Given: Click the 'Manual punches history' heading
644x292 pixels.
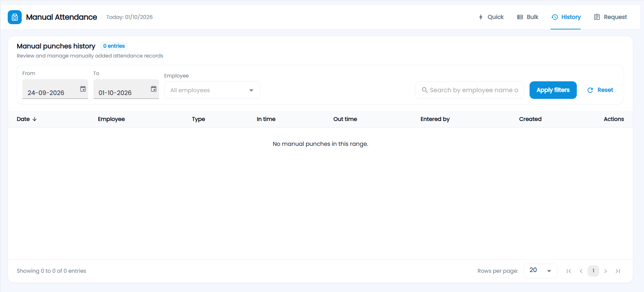Looking at the screenshot, I should (x=56, y=46).
